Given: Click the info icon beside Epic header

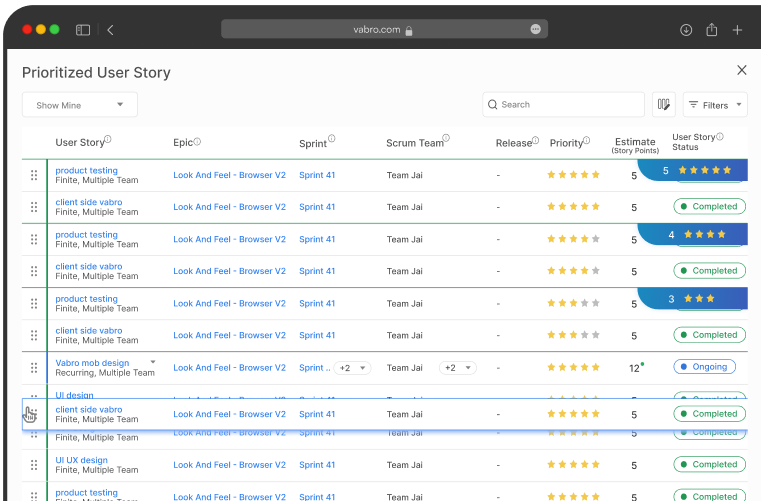Looking at the screenshot, I should pos(197,142).
